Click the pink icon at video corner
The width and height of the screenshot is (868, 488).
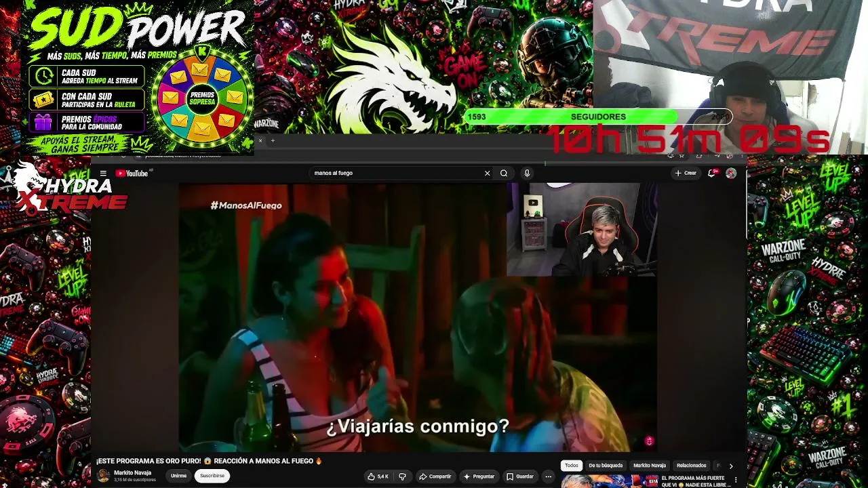(x=649, y=441)
